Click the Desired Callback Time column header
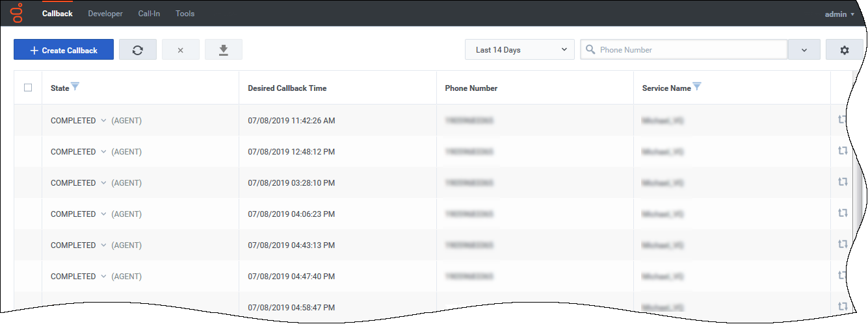The height and width of the screenshot is (324, 868). click(x=287, y=88)
